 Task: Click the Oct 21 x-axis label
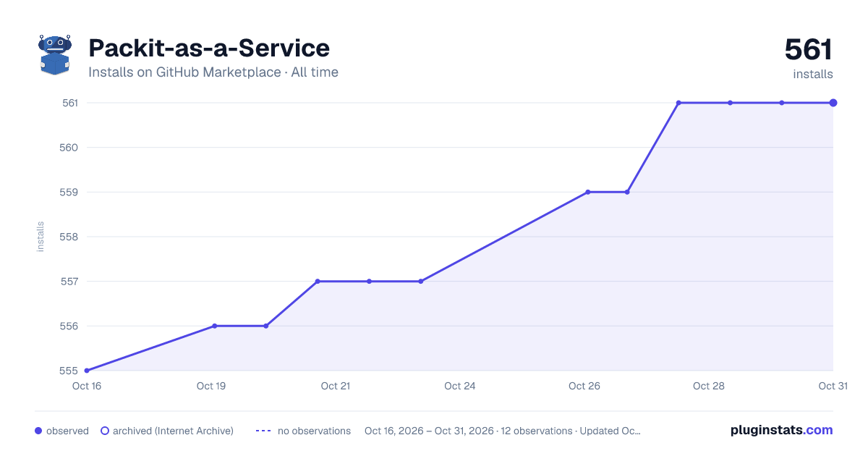coord(336,386)
